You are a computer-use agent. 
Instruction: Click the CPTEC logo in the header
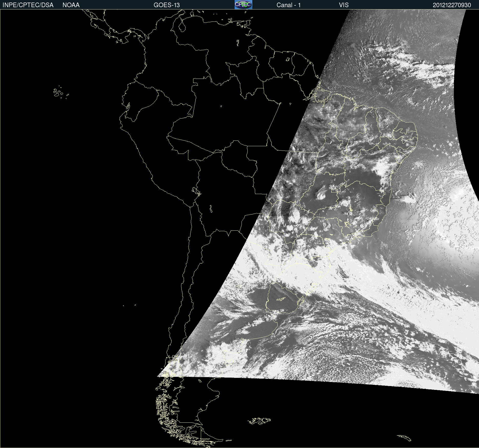point(243,5)
